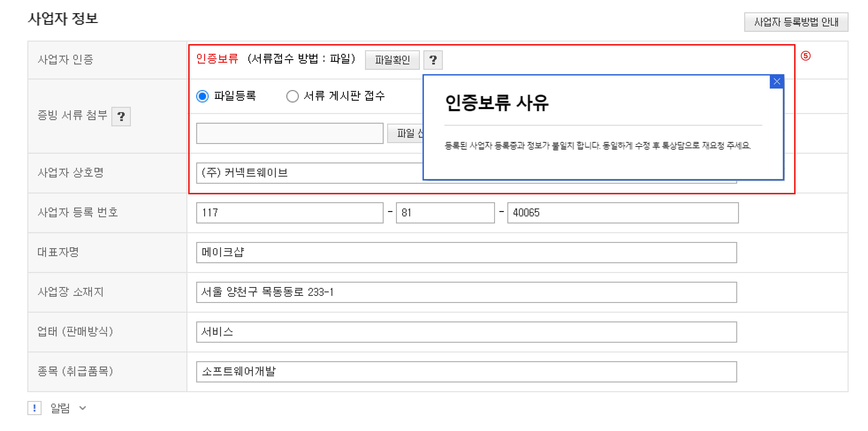Select 서류 게시판 접수 radio option
This screenshot has width=868, height=431.
(292, 96)
